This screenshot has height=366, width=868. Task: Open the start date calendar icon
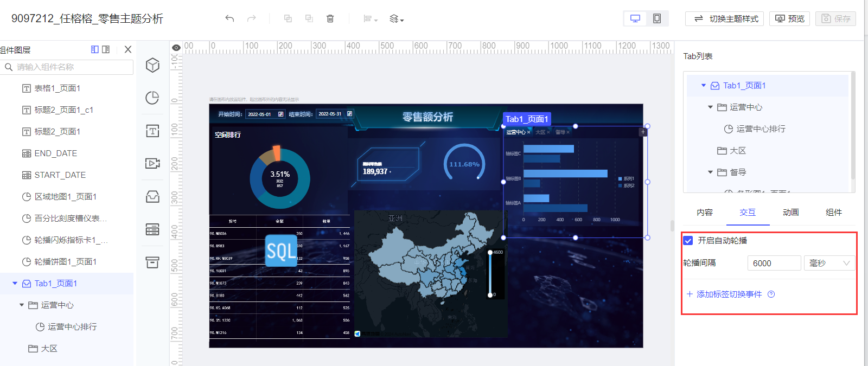[x=280, y=114]
